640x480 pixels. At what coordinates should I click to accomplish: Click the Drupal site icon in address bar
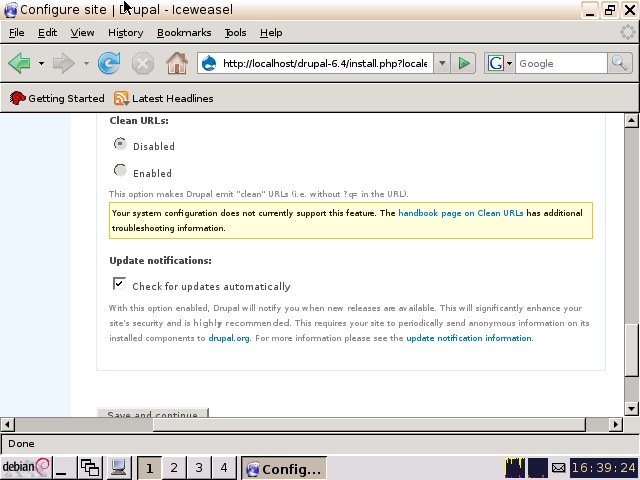click(x=209, y=64)
